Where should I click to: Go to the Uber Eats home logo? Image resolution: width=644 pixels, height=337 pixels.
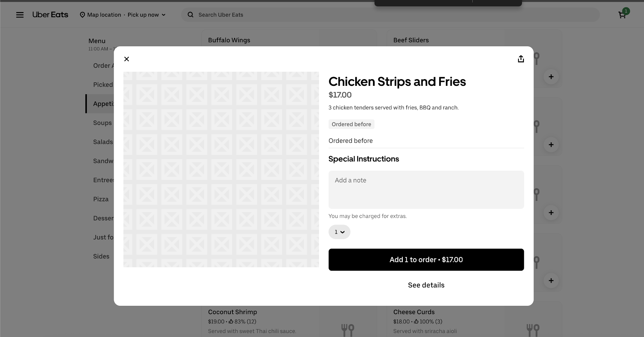(x=50, y=15)
